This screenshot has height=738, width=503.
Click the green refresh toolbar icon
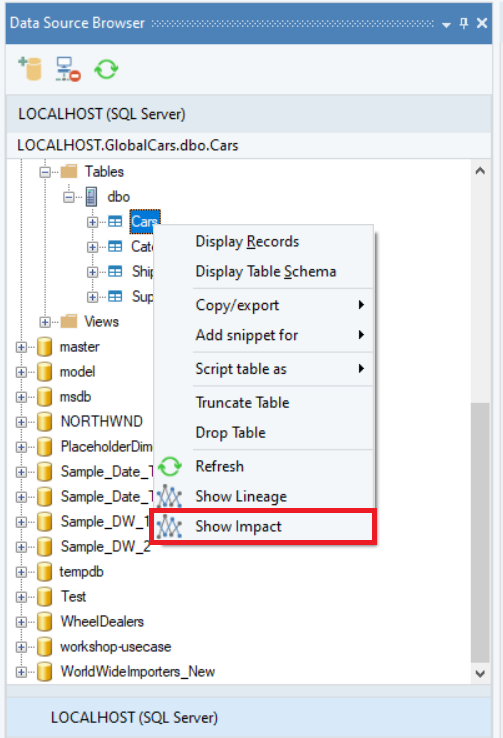(x=106, y=69)
